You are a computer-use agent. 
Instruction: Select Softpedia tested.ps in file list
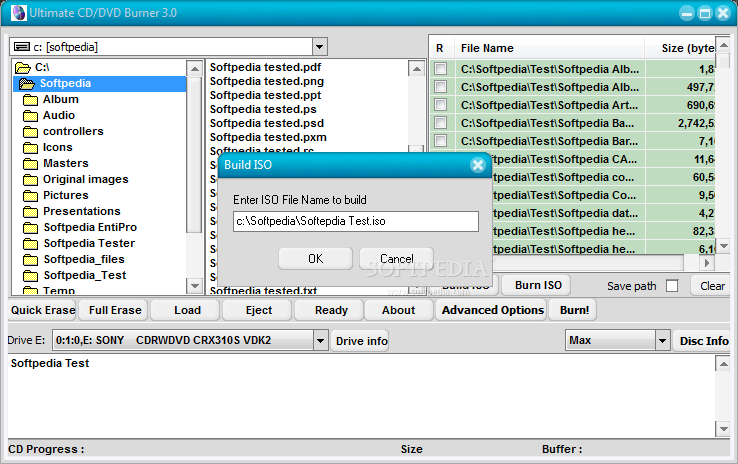coord(263,109)
